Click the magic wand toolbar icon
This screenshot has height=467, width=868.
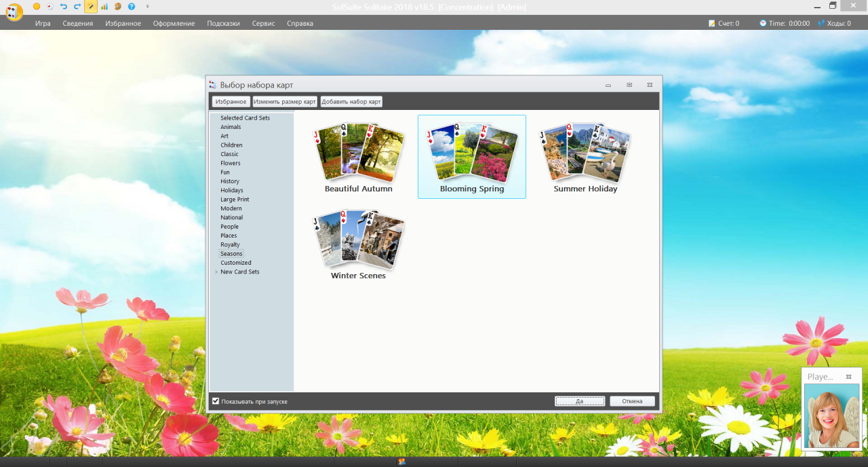point(91,7)
